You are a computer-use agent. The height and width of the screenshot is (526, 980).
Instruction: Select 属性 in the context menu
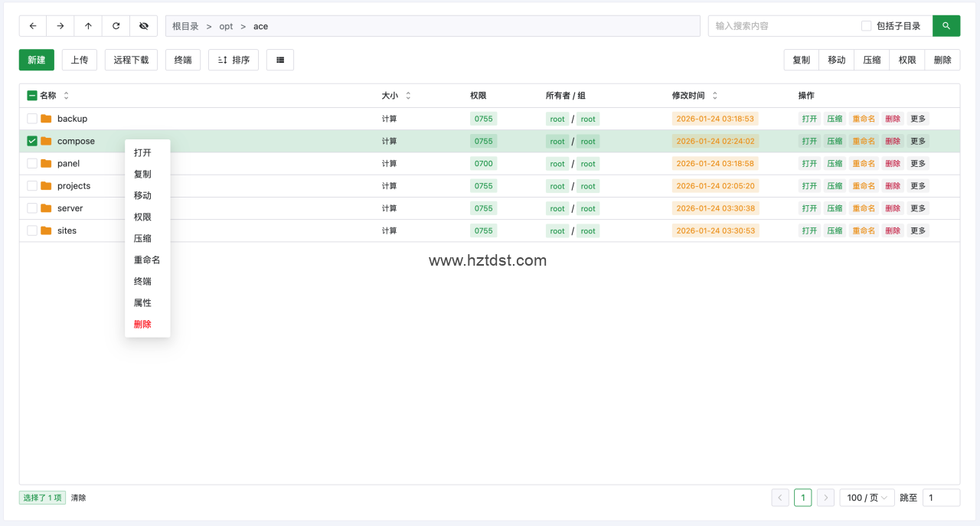(x=142, y=302)
